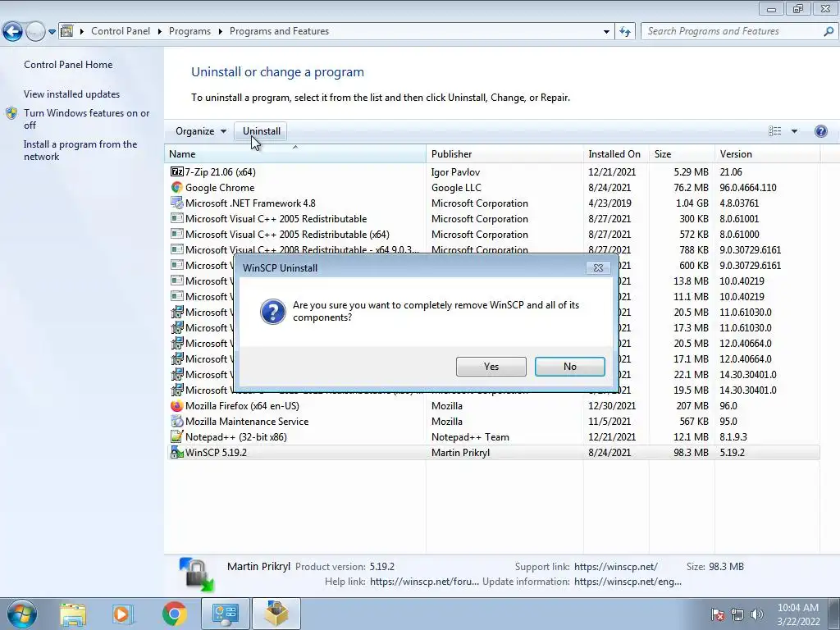Click the Windows features shield icon
840x630 pixels.
(11, 113)
